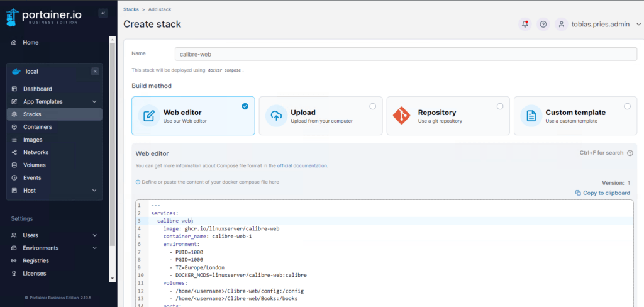Image resolution: width=644 pixels, height=307 pixels.
Task: Go to Volumes menu item
Action: (x=35, y=165)
